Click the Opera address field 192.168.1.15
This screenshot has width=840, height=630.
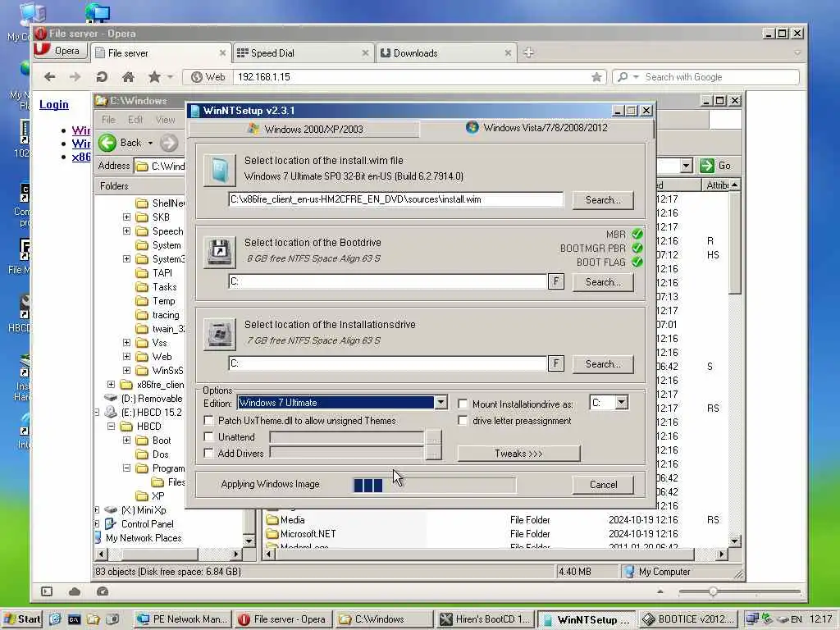point(411,77)
